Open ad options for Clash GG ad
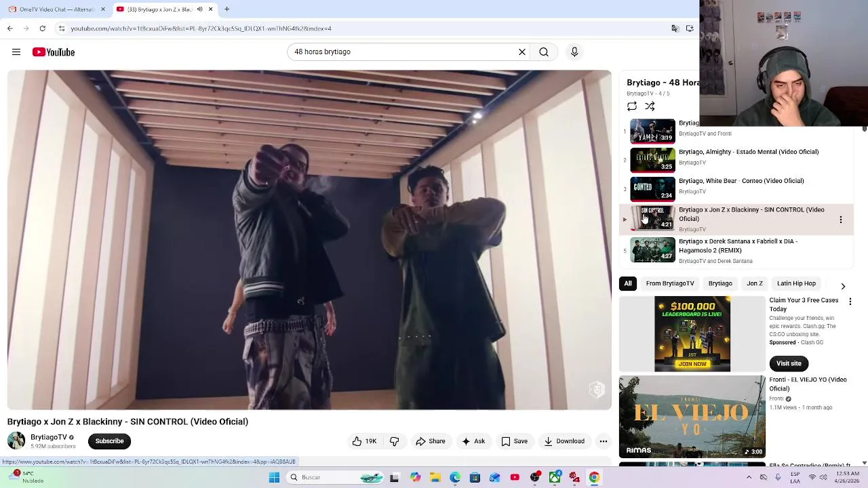 coord(850,302)
